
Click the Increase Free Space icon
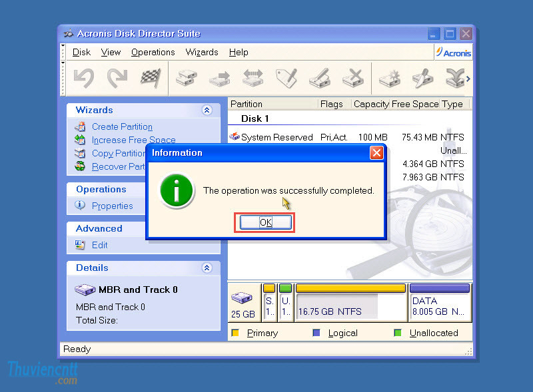[80, 140]
